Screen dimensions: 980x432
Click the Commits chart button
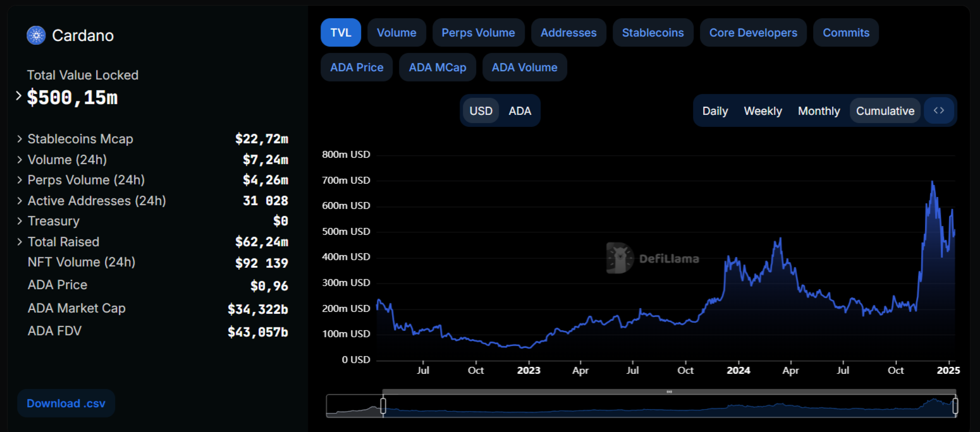(x=846, y=33)
